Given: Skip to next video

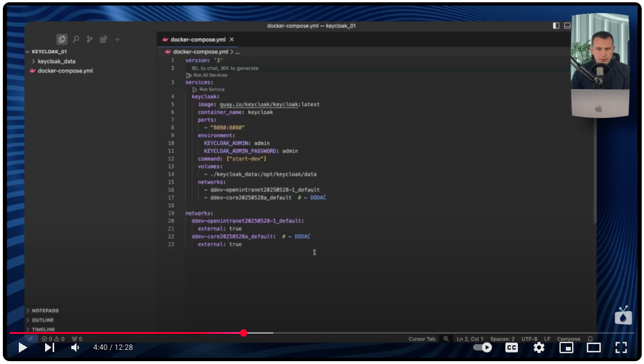Looking at the screenshot, I should point(49,347).
